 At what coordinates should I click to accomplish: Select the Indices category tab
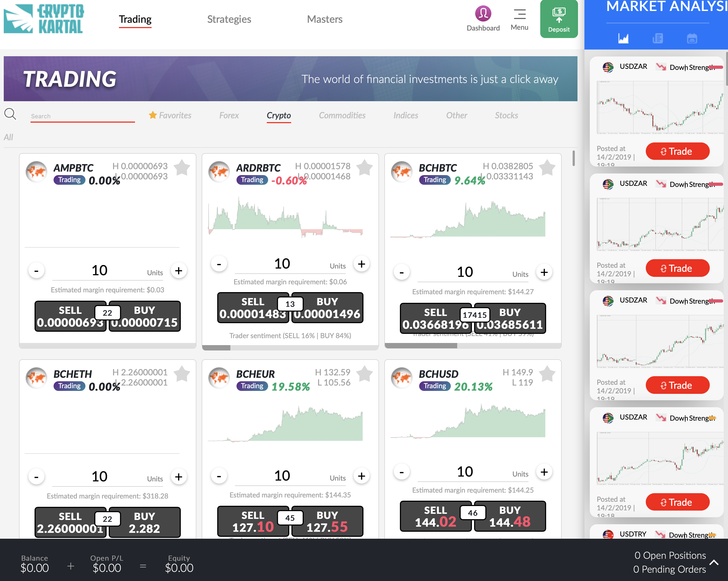[x=406, y=115]
